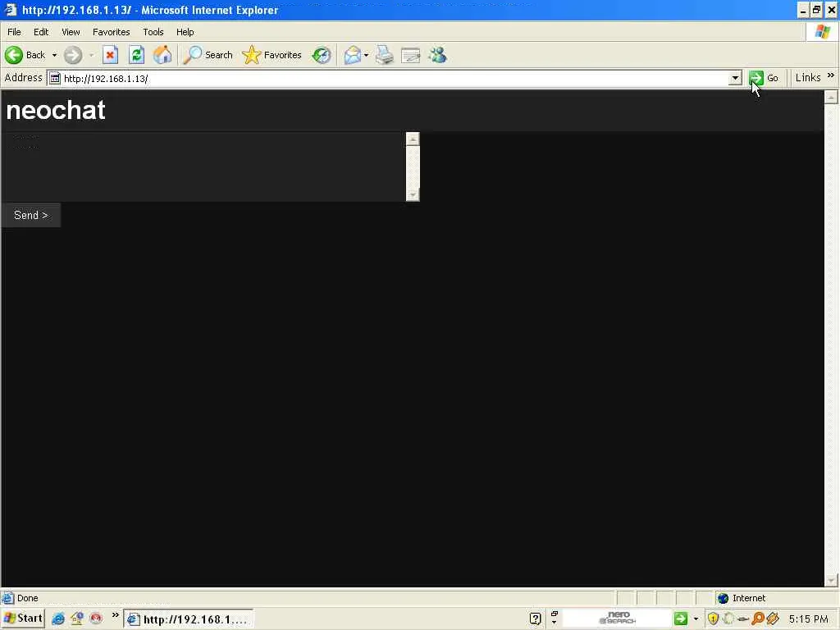
Task: Open the Search pane from toolbar
Action: coord(208,55)
